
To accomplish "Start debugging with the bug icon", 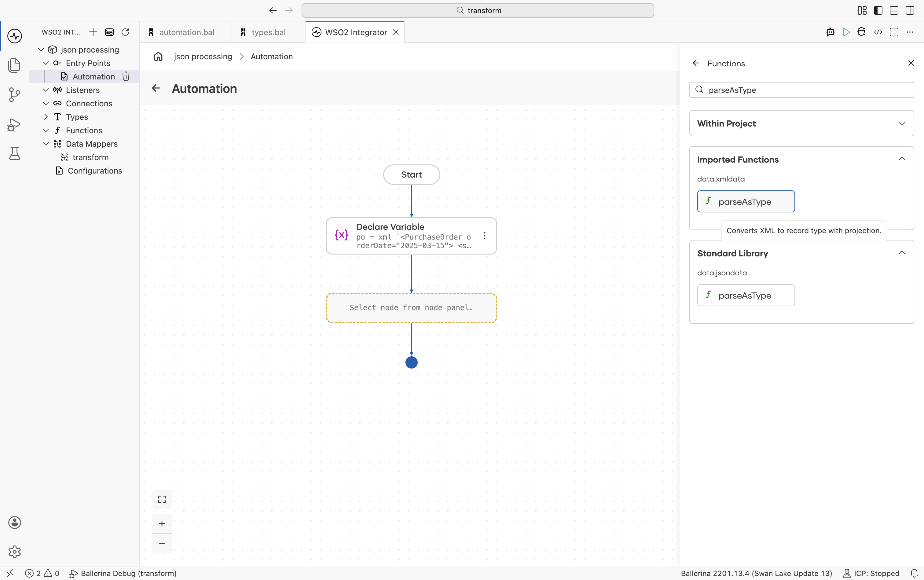I will [861, 32].
